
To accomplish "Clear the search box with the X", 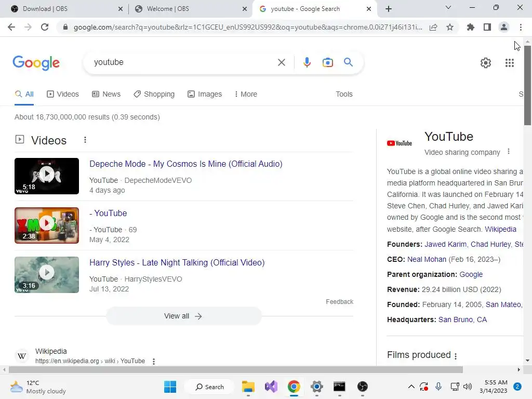I will point(281,62).
